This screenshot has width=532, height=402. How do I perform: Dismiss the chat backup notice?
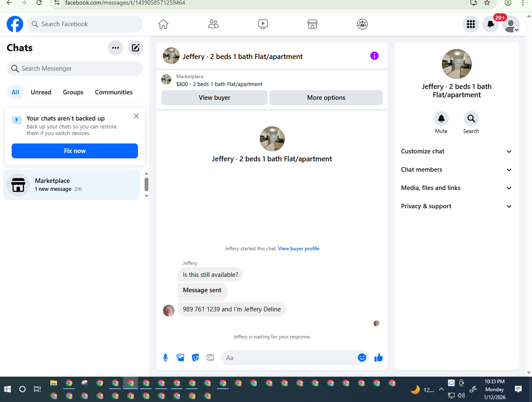pos(136,116)
